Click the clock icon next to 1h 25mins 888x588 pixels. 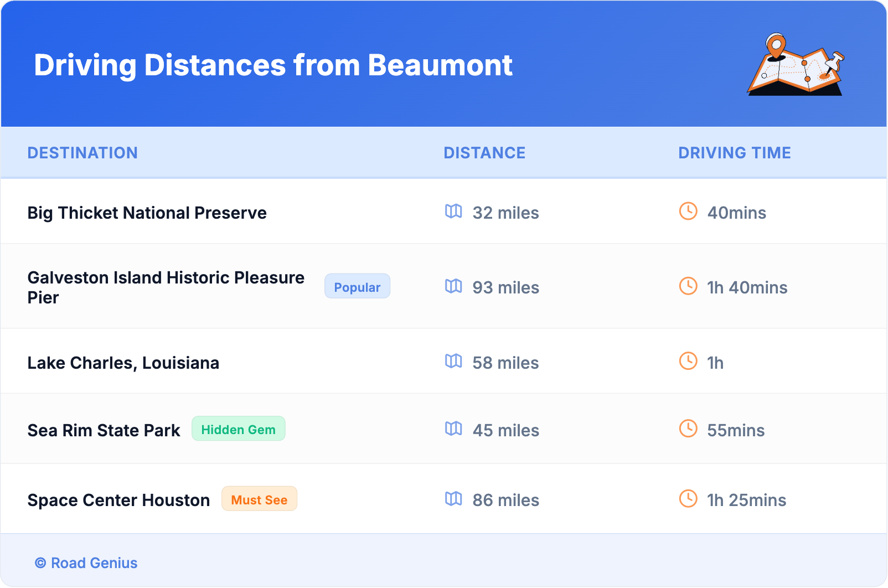688,499
